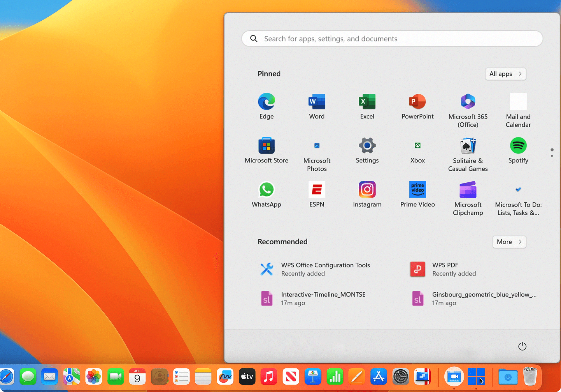Launch PowerPoint application
The image size is (561, 392).
point(417,105)
